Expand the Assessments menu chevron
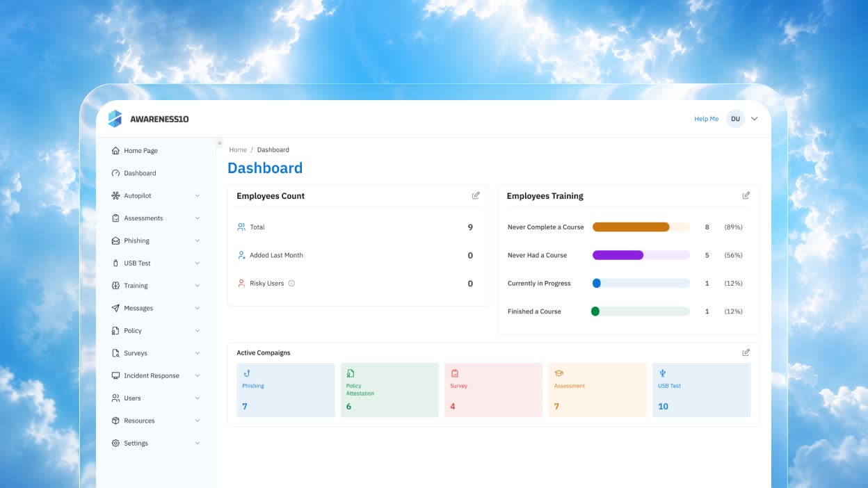This screenshot has width=868, height=488. pyautogui.click(x=197, y=218)
